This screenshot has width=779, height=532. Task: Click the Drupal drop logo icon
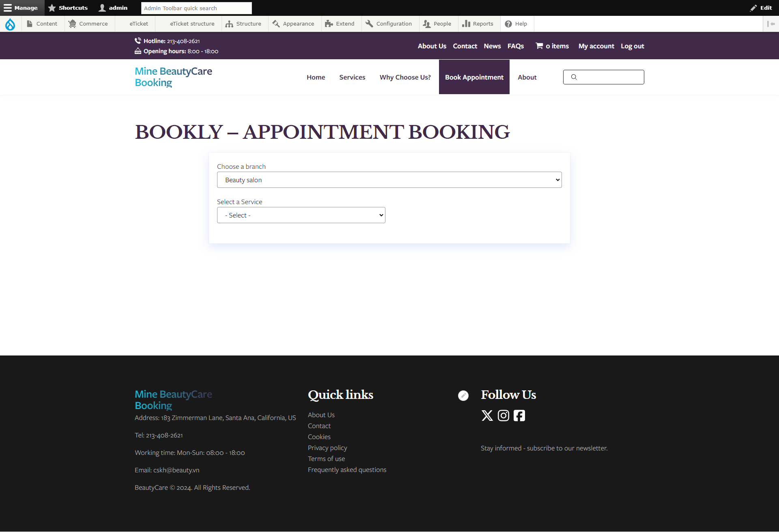pos(10,24)
